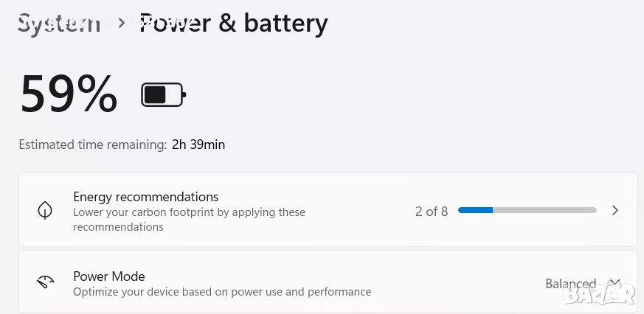Click the Energy recommendations leaf icon
The width and height of the screenshot is (644, 314).
point(45,210)
